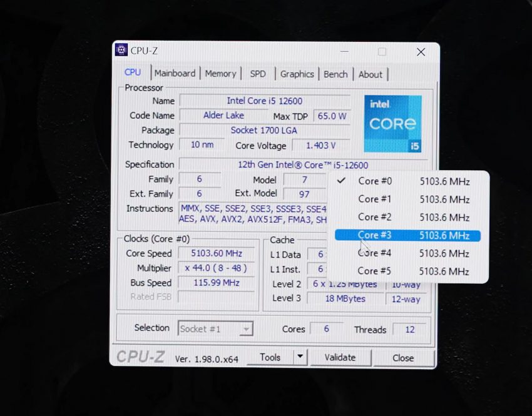The image size is (532, 416).
Task: Click the Intel Core i5 logo badge
Action: (x=392, y=123)
